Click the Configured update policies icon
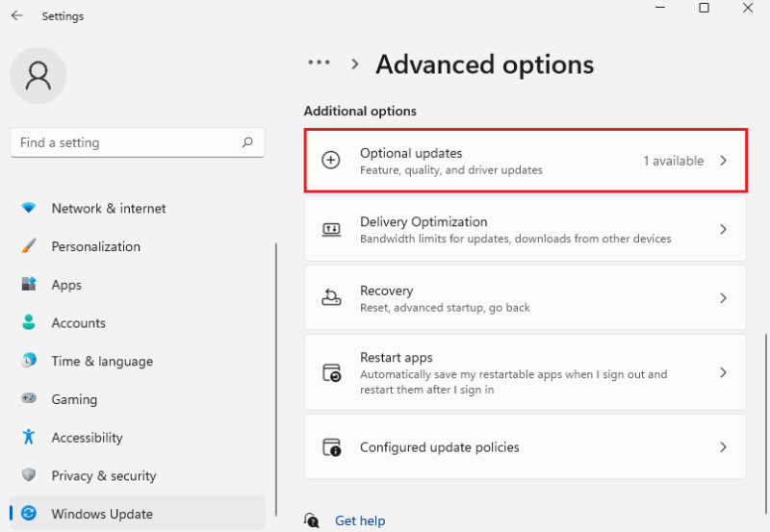770x532 pixels. click(332, 447)
